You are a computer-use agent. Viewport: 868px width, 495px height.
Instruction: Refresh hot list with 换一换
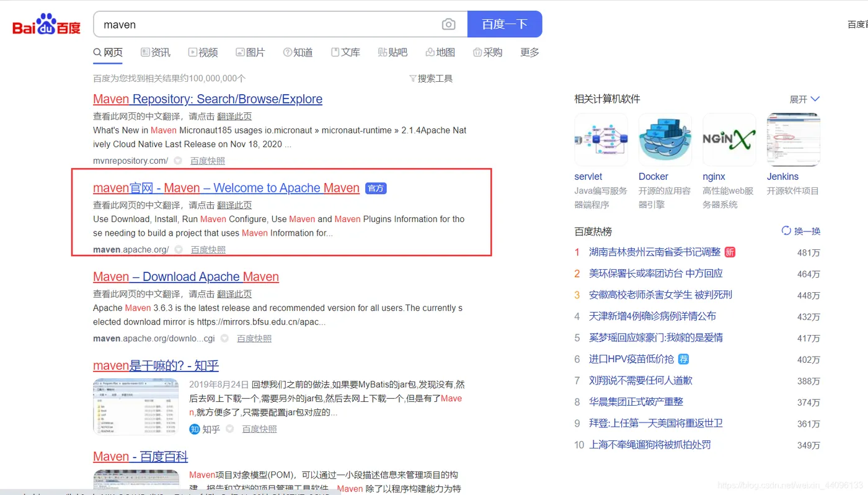(x=801, y=231)
